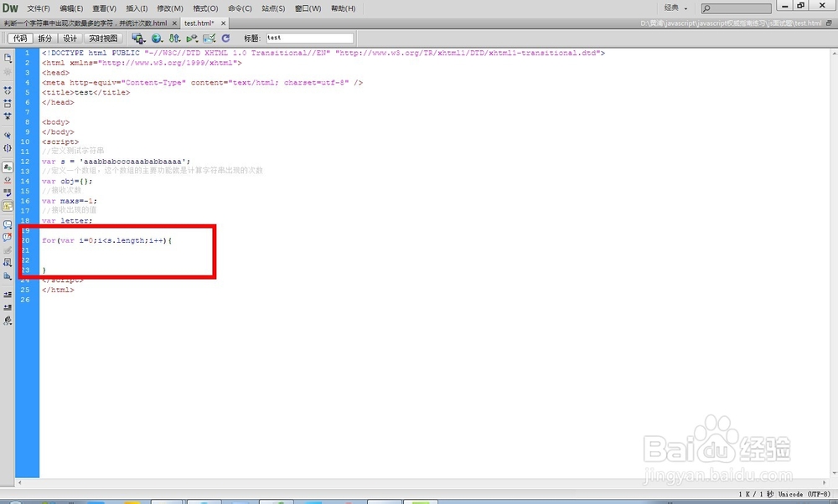The image size is (838, 504).
Task: Toggle the Word Wrap icon
Action: point(8,193)
